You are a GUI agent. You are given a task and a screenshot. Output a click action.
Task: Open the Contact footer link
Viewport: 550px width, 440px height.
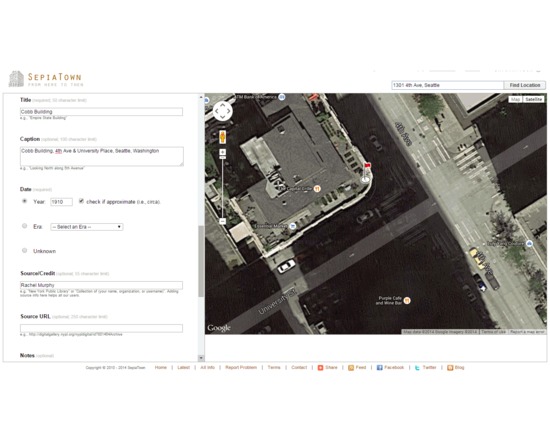tap(299, 368)
